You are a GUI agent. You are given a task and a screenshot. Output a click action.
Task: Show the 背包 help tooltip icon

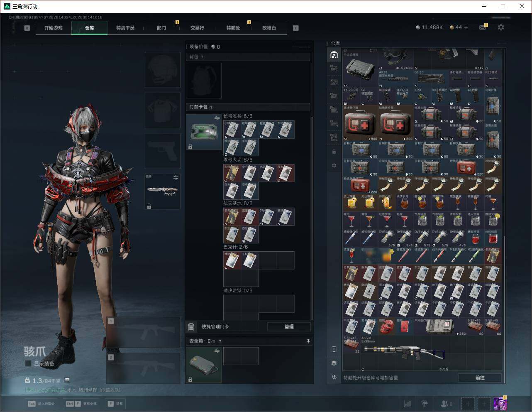coord(202,57)
